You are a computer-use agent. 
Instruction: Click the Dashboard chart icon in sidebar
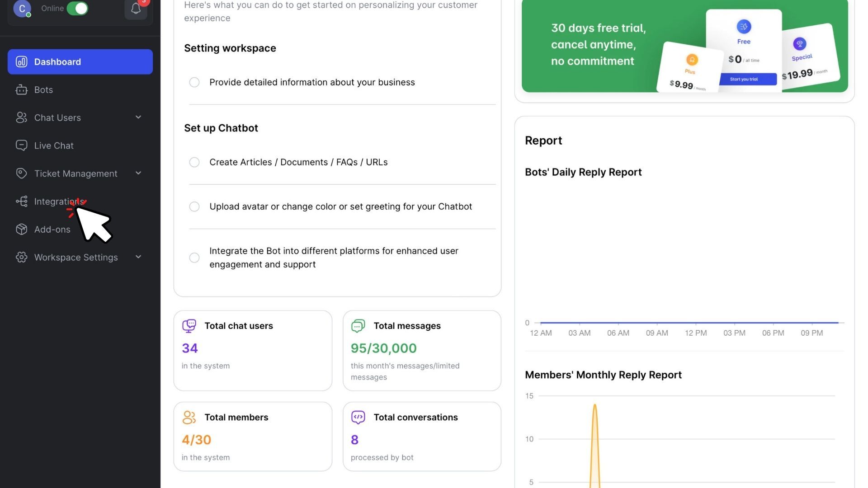coord(21,62)
